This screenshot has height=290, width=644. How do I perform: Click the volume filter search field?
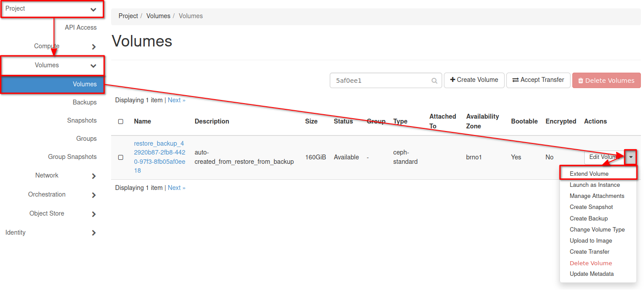pos(381,81)
